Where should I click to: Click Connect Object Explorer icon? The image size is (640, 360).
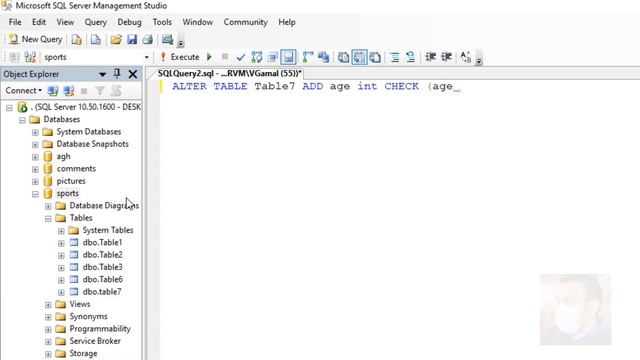(x=53, y=91)
